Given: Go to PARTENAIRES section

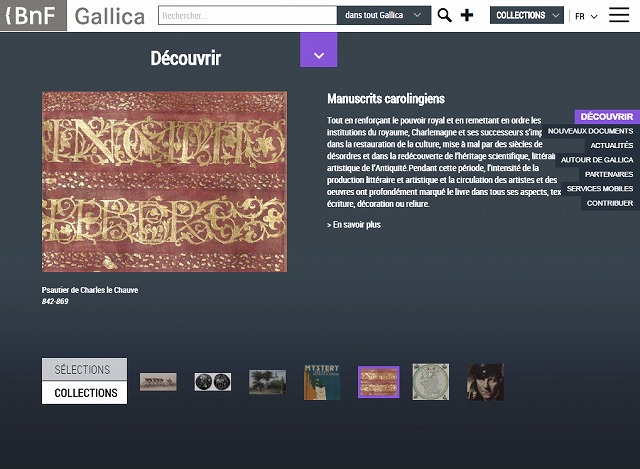Looking at the screenshot, I should 609,174.
